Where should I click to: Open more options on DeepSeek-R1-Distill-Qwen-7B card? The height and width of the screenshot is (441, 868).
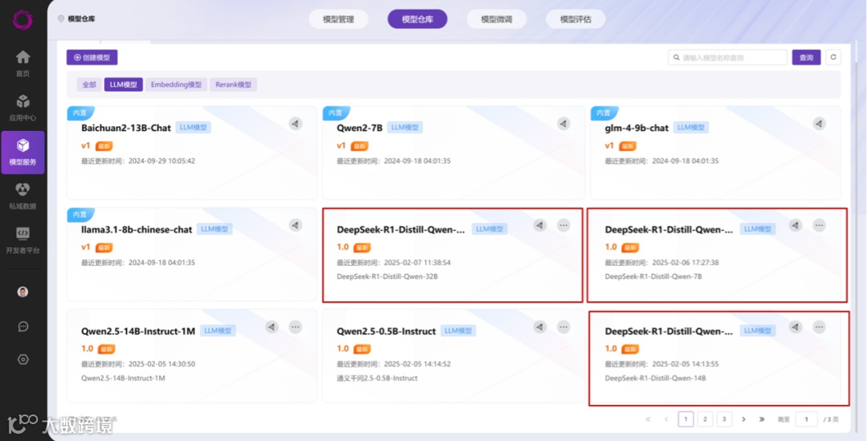pos(819,225)
